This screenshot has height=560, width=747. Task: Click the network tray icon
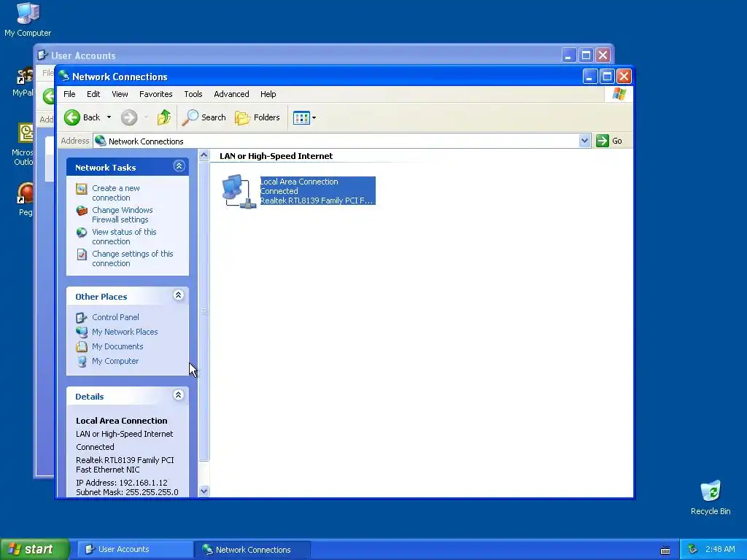[x=693, y=550]
